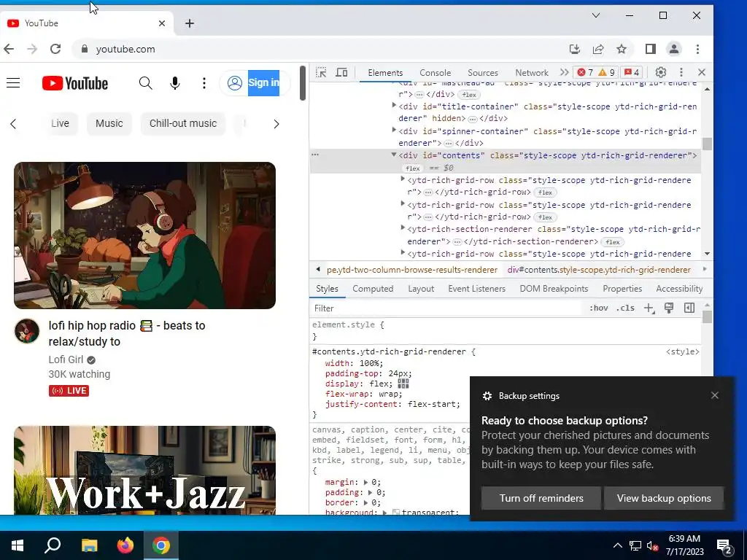Click Turn off reminders button
This screenshot has width=747, height=560.
(x=541, y=498)
